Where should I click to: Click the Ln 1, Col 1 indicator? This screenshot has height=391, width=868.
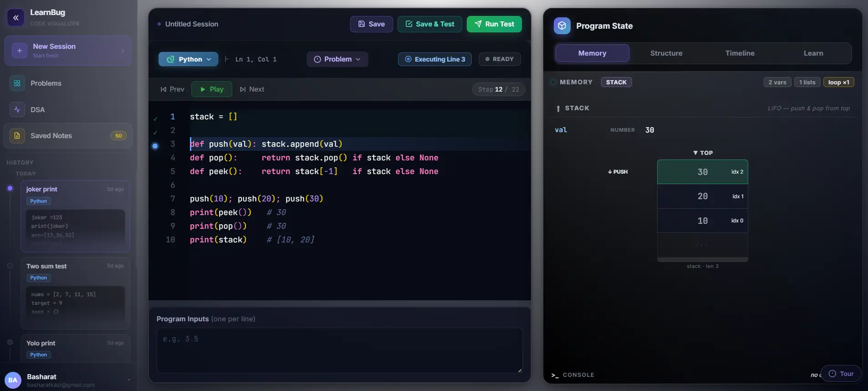point(255,59)
